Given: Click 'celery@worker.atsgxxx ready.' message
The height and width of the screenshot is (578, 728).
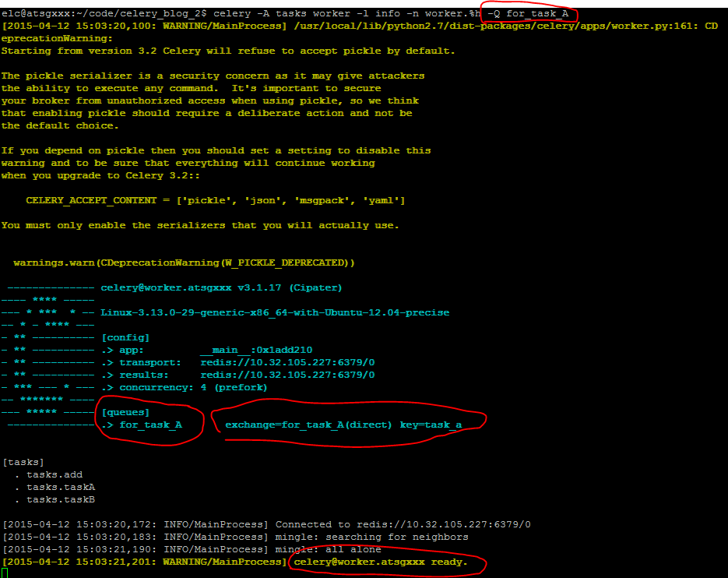Looking at the screenshot, I should pos(381,562).
